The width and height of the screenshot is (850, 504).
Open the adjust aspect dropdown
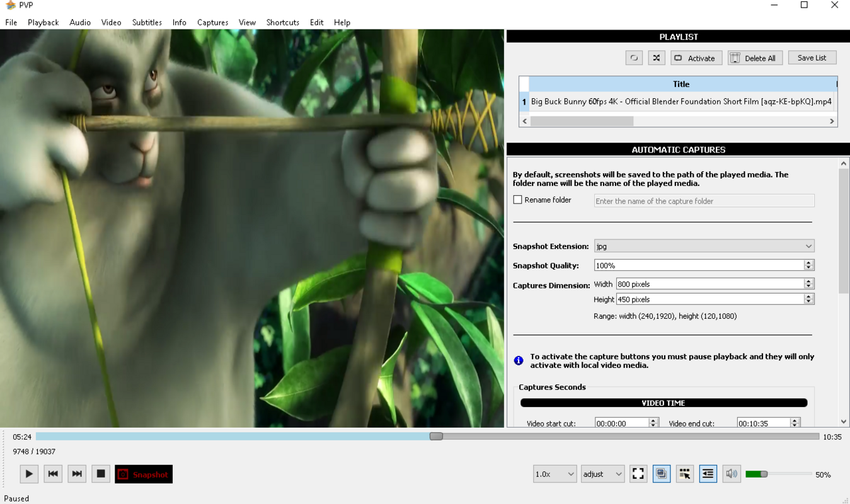pos(602,474)
